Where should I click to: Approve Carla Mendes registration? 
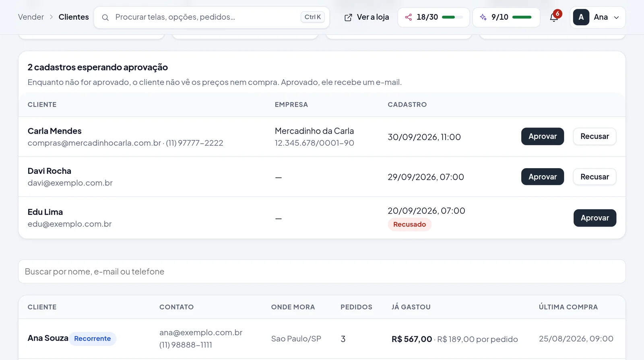point(542,136)
